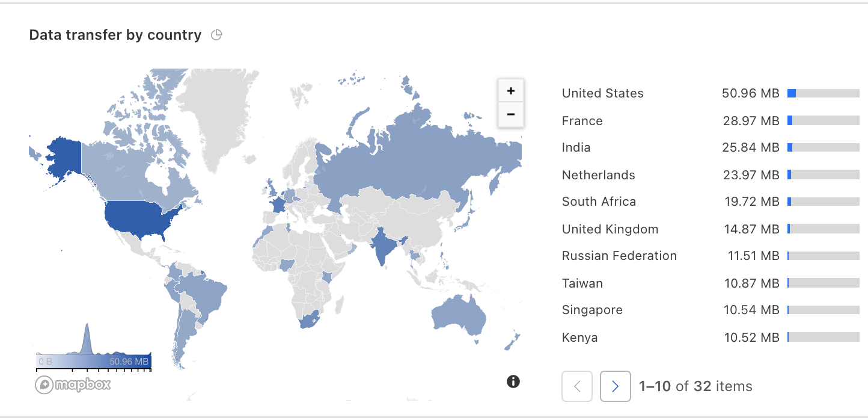868x420 pixels.
Task: Select the South Africa row
Action: click(711, 202)
